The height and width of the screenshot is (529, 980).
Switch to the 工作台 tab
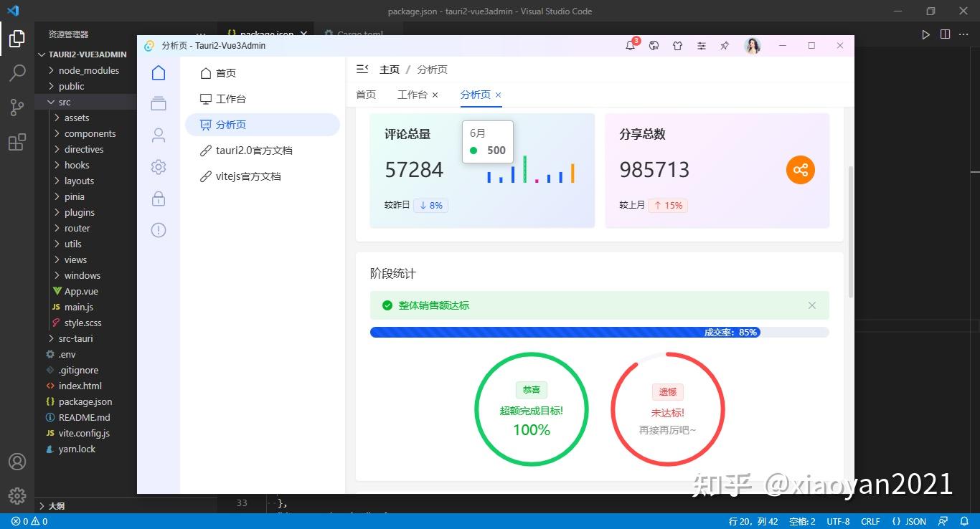pyautogui.click(x=412, y=94)
